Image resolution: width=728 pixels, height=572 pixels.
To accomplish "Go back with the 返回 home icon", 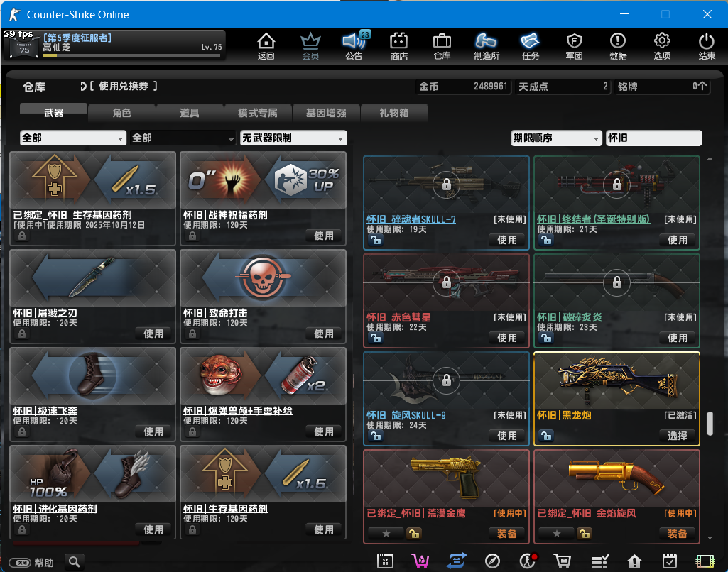I will pyautogui.click(x=266, y=46).
